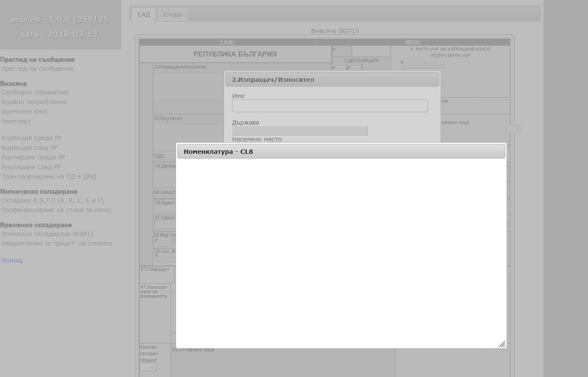588x377 pixels.
Task: Click the Номенклатура - CL8 title bar
Action: coord(341,152)
